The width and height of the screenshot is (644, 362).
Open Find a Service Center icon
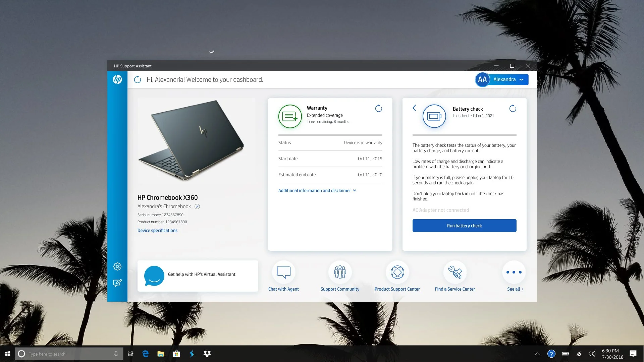pos(455,272)
